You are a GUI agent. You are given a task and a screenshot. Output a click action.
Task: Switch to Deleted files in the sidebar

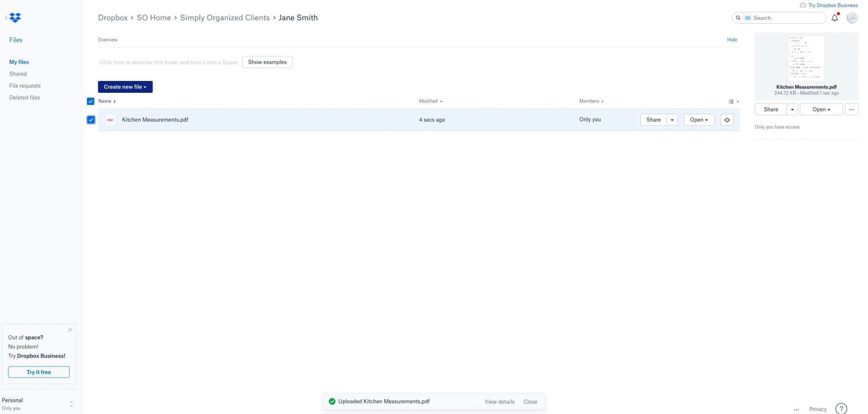(24, 97)
